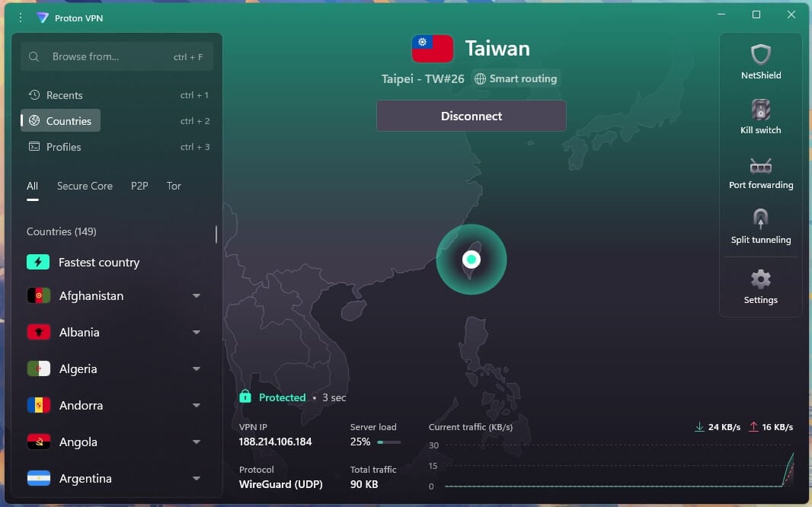Click the Profiles window icon

[x=34, y=146]
